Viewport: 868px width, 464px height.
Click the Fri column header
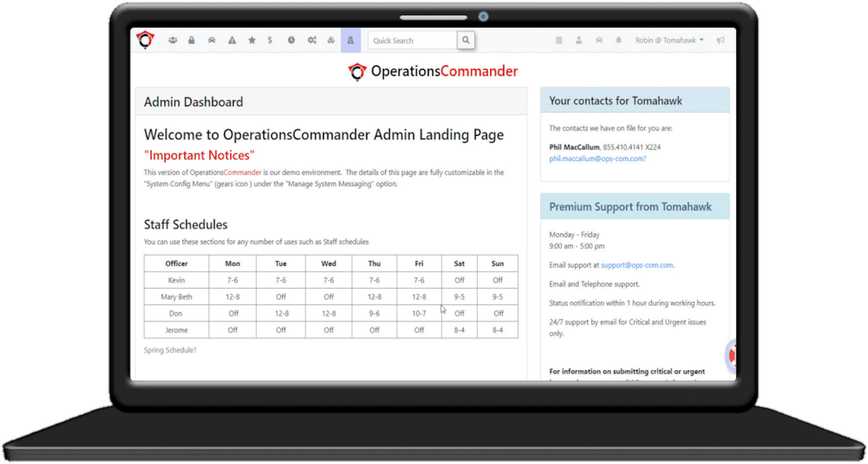(x=419, y=263)
